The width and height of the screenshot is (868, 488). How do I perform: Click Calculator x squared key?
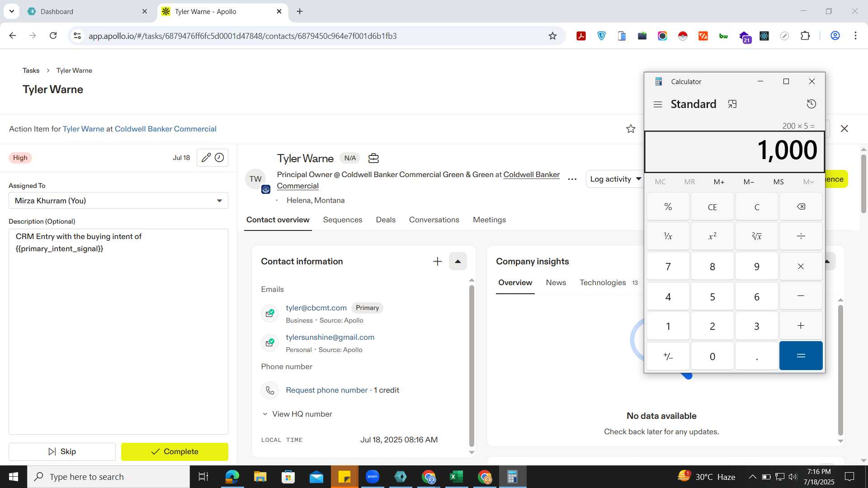pos(712,236)
